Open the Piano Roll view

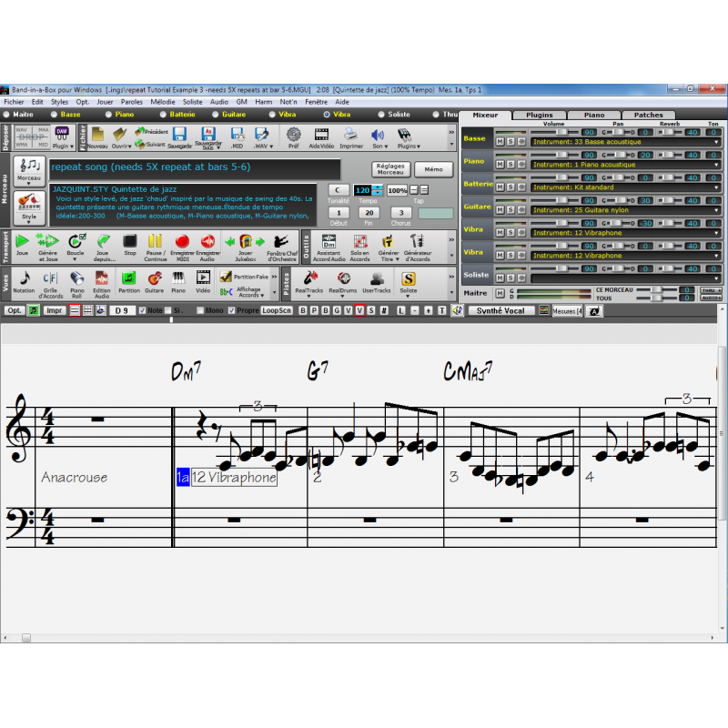point(76,278)
